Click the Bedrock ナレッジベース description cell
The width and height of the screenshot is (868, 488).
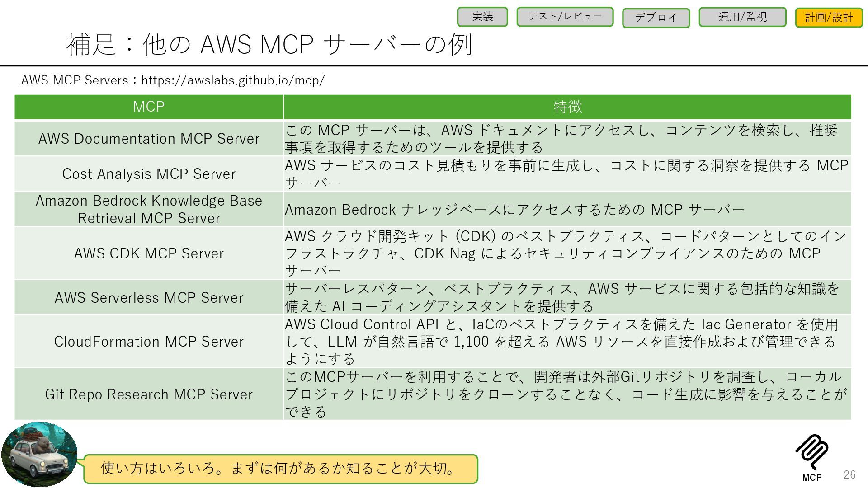(567, 209)
